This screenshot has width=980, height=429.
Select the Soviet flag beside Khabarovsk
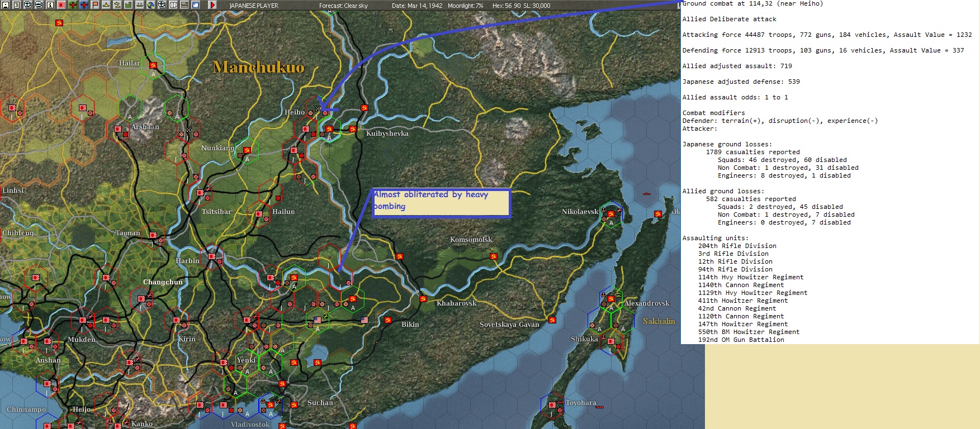point(423,299)
